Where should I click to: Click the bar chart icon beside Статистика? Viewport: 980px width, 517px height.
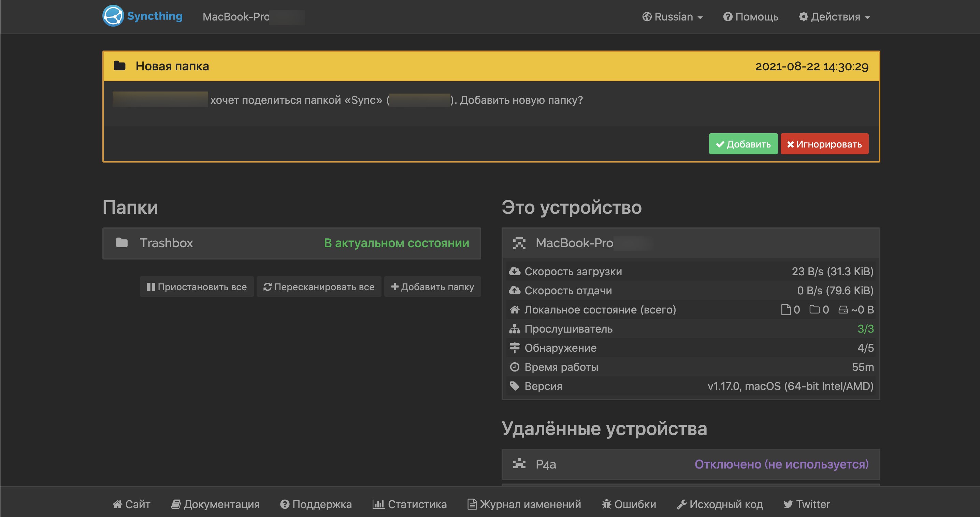click(378, 504)
